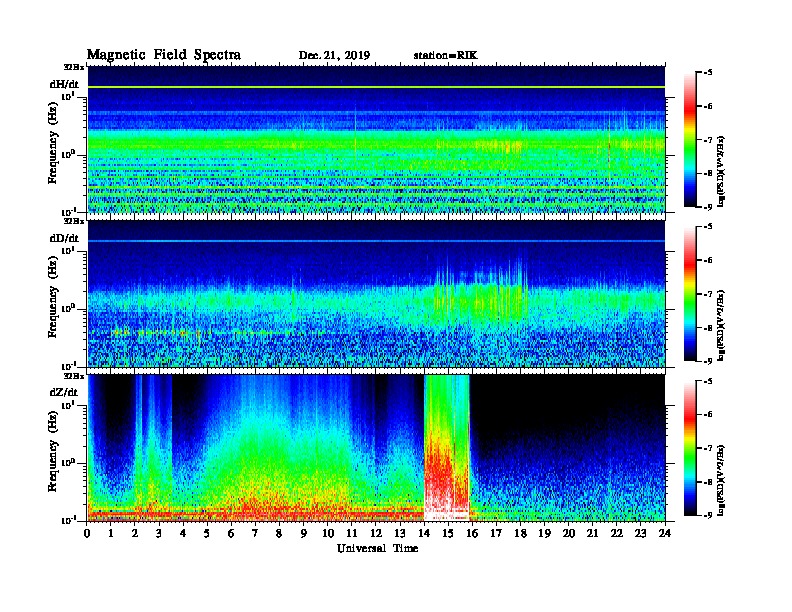
Task: Click the "8" hour tick label
Action: [279, 533]
